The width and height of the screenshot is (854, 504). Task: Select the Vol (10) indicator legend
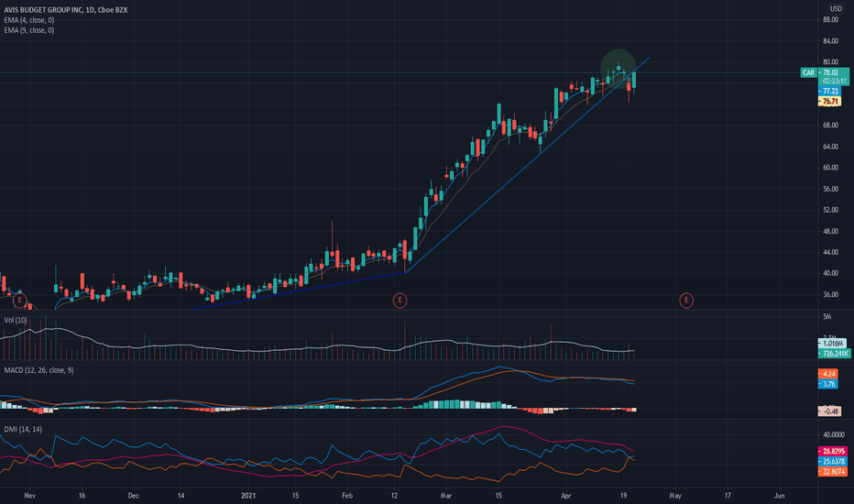(x=16, y=320)
